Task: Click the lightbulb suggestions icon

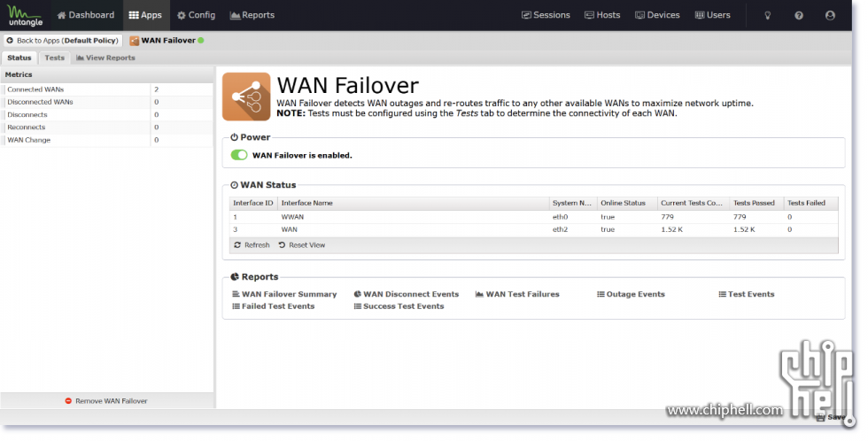Action: [x=768, y=15]
